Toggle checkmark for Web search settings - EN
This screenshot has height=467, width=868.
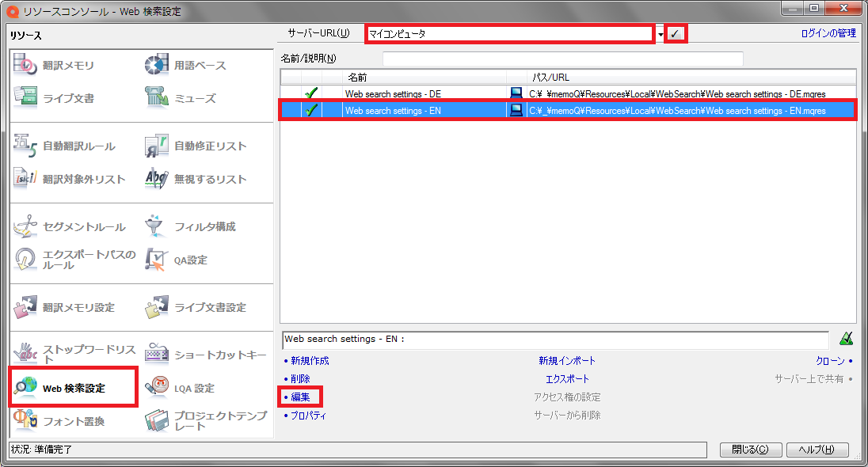(x=311, y=111)
